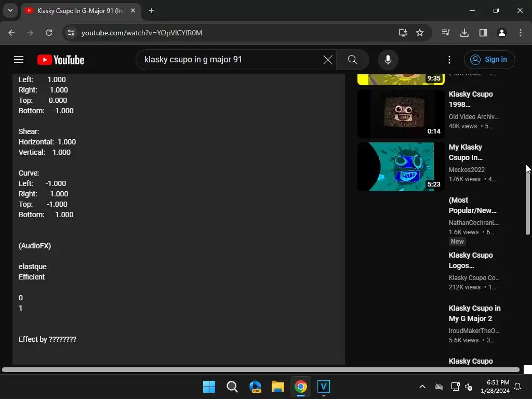Open media controls icon in Chrome toolbar

(x=446, y=33)
